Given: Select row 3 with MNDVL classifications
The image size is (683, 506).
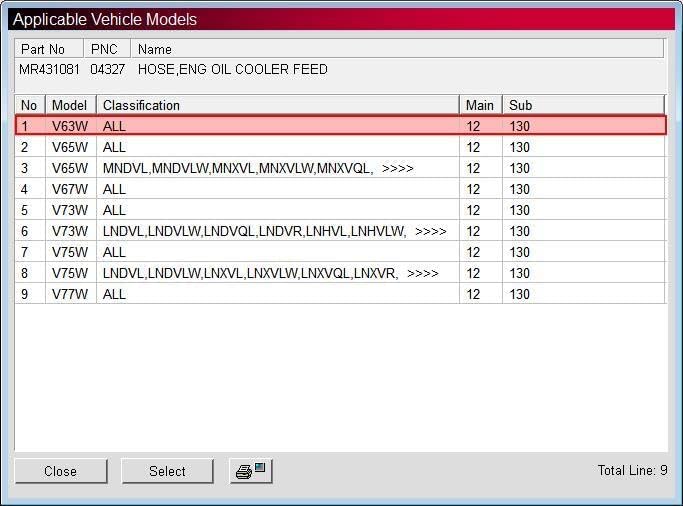Looking at the screenshot, I should click(x=341, y=168).
